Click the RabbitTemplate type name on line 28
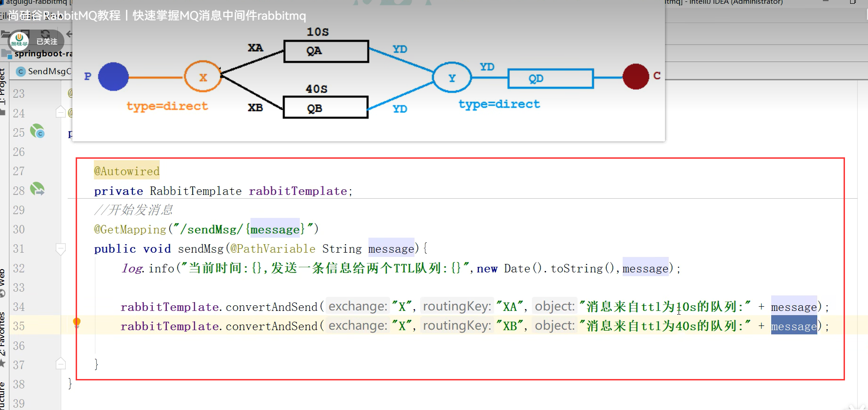This screenshot has height=410, width=868. (x=195, y=191)
